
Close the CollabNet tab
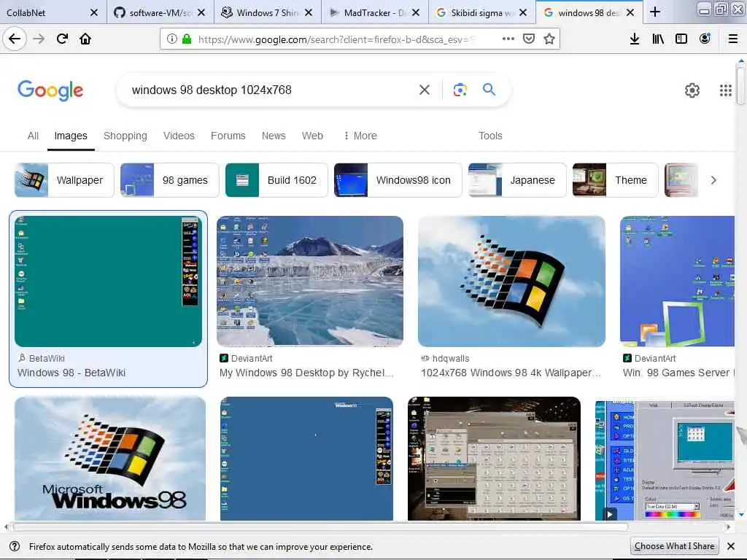coord(94,12)
